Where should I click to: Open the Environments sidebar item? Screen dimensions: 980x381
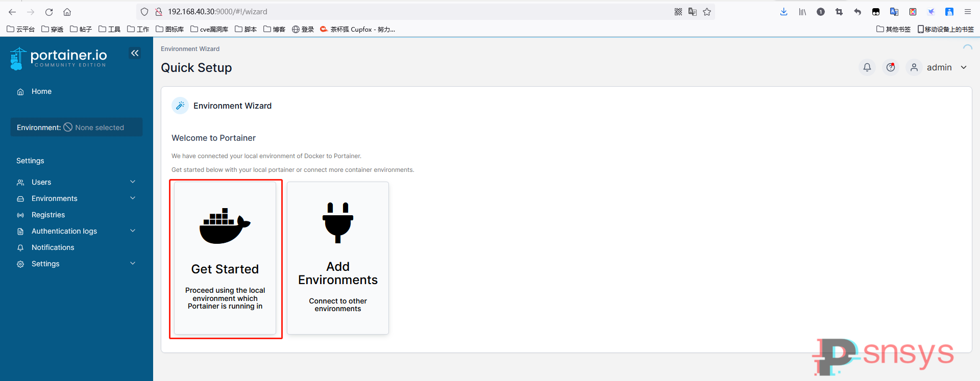(x=55, y=198)
